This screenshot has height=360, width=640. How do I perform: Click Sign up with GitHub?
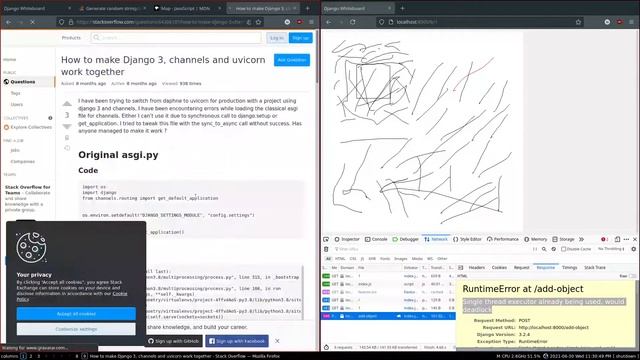pos(173,341)
